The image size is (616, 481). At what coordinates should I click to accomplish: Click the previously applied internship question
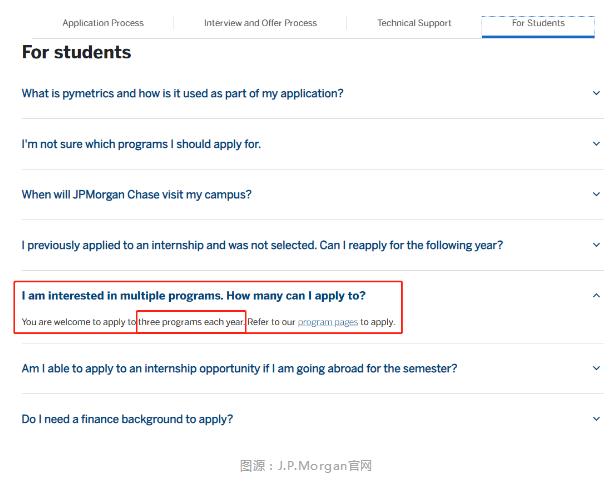(262, 245)
